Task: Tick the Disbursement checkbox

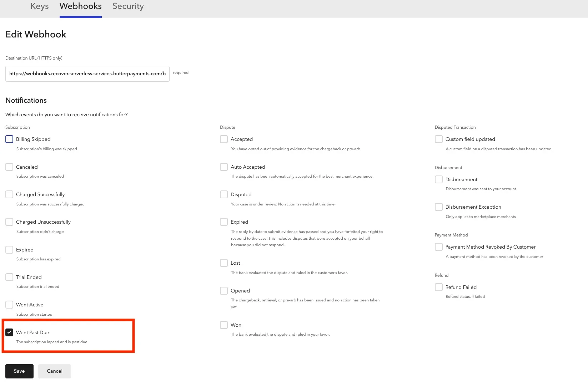Action: point(439,179)
